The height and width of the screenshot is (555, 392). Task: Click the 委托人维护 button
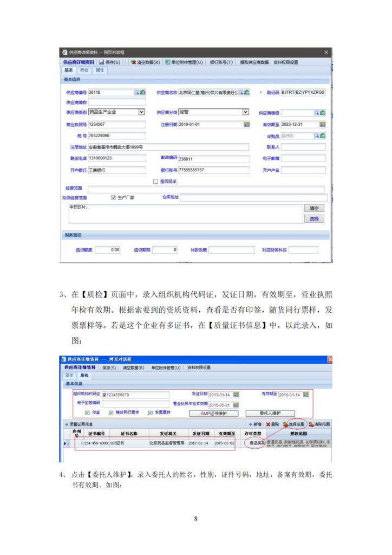[x=270, y=414]
